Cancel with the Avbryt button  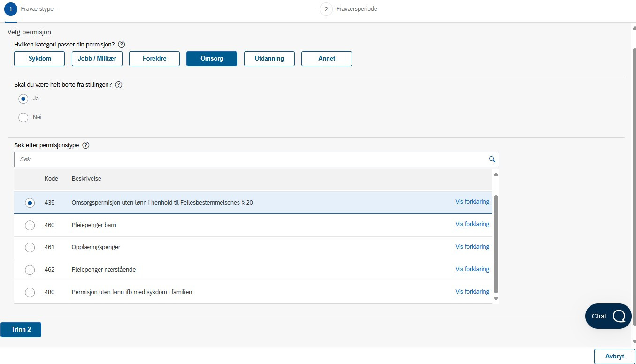point(614,356)
